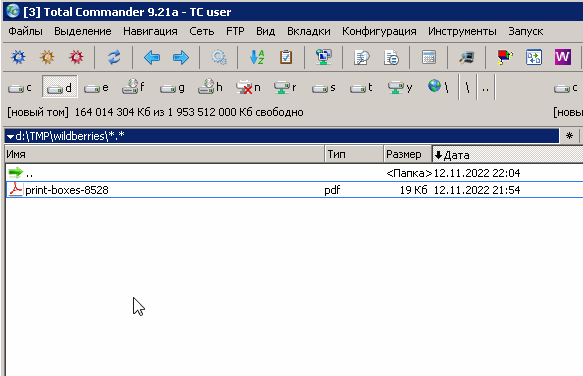Go back with the blue left arrow
The width and height of the screenshot is (583, 376).
pyautogui.click(x=152, y=58)
